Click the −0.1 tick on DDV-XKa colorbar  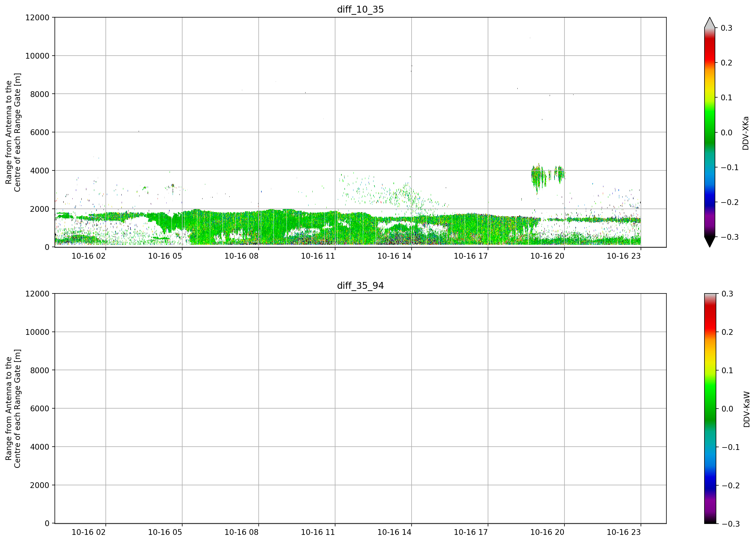coord(730,167)
